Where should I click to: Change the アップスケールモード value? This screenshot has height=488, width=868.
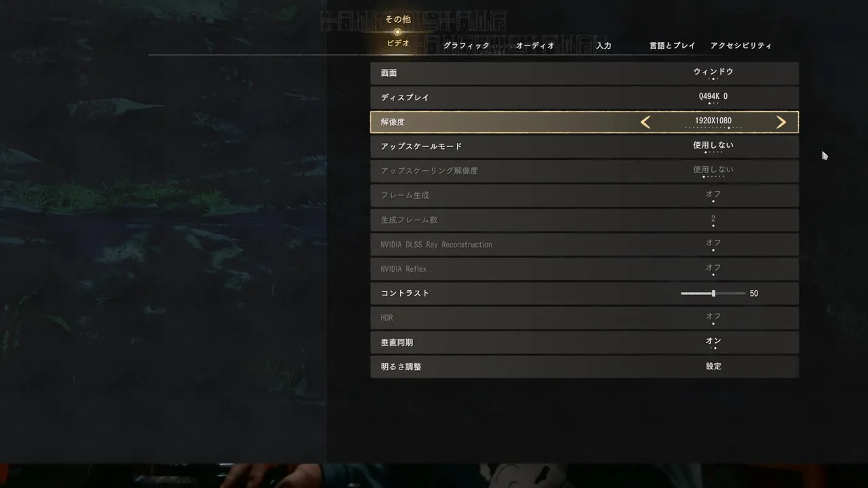(713, 146)
